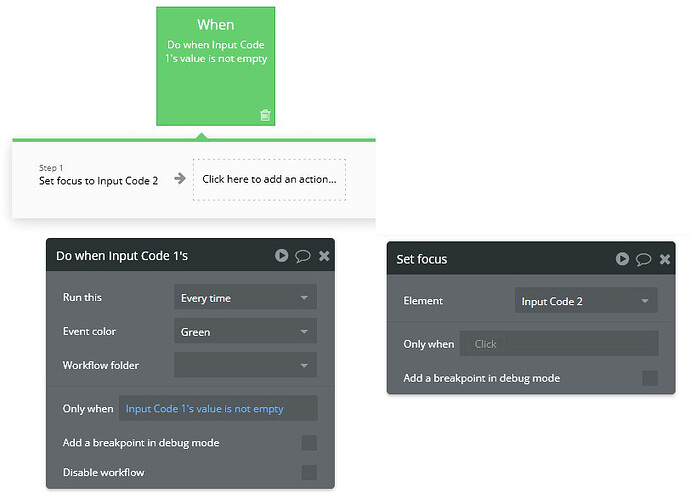The width and height of the screenshot is (690, 499).
Task: Open comment bubble in Set focus panel
Action: pyautogui.click(x=644, y=259)
